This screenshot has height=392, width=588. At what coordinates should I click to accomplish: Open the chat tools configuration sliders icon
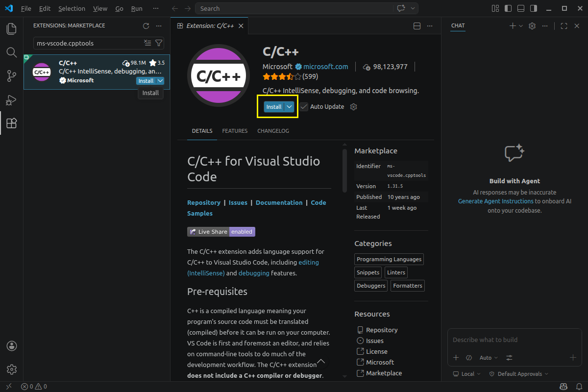pyautogui.click(x=509, y=358)
